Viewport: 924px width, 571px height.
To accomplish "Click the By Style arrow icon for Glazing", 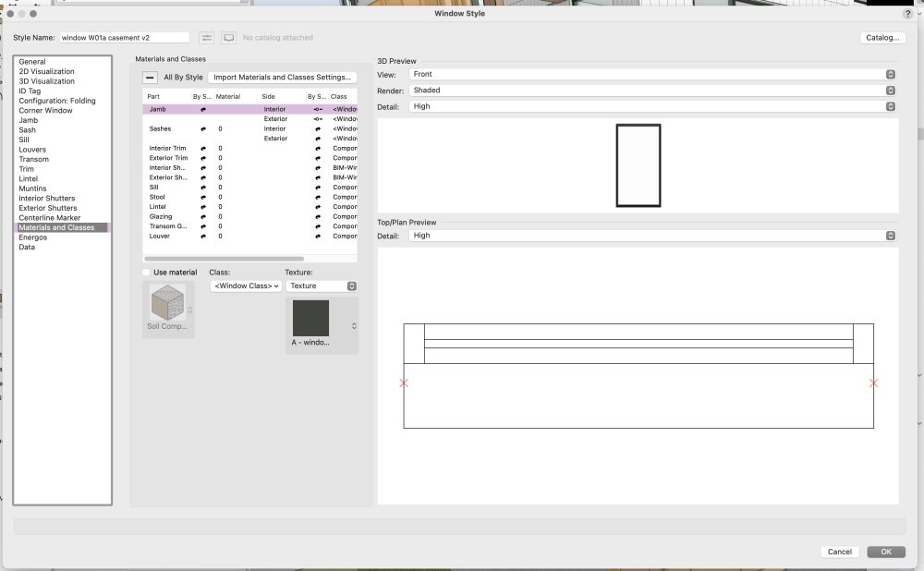I will (x=202, y=216).
